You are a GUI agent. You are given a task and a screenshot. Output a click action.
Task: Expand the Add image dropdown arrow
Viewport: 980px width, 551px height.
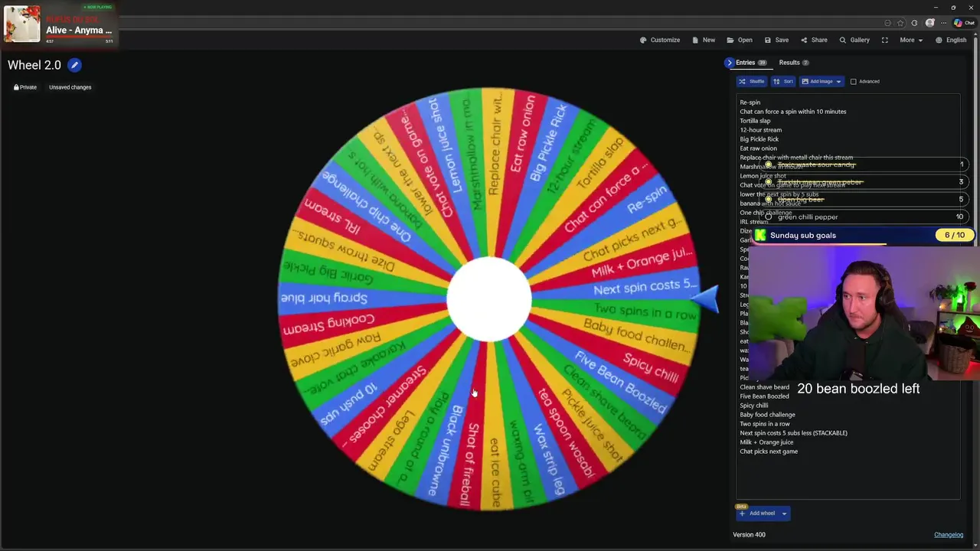click(838, 81)
